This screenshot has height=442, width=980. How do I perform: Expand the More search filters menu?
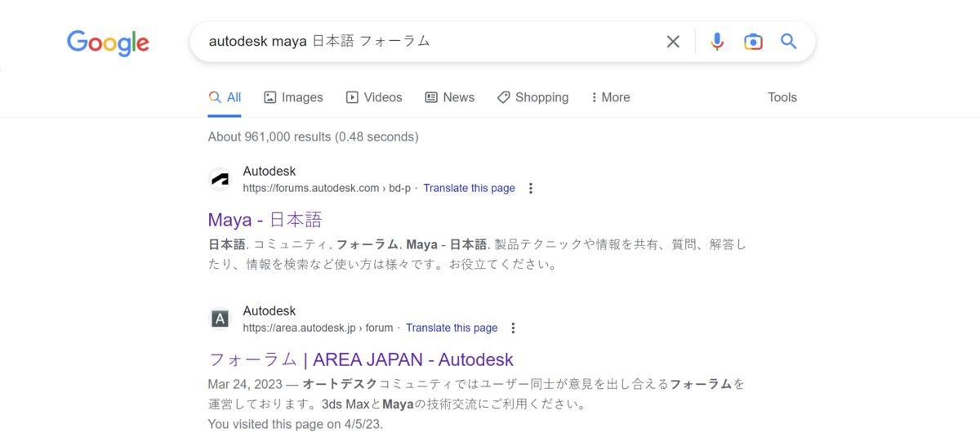[x=611, y=97]
